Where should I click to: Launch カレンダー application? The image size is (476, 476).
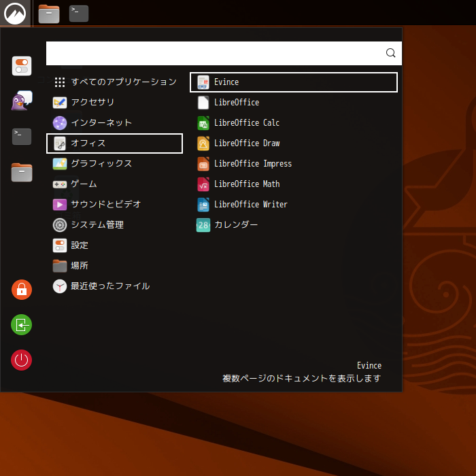coord(294,225)
